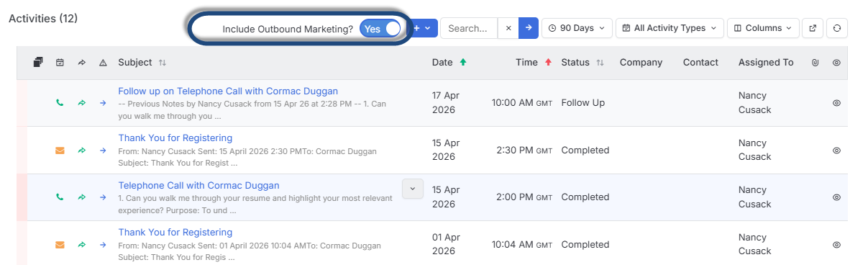Image resolution: width=868 pixels, height=265 pixels.
Task: Open the Columns chooser dropdown
Action: click(763, 28)
